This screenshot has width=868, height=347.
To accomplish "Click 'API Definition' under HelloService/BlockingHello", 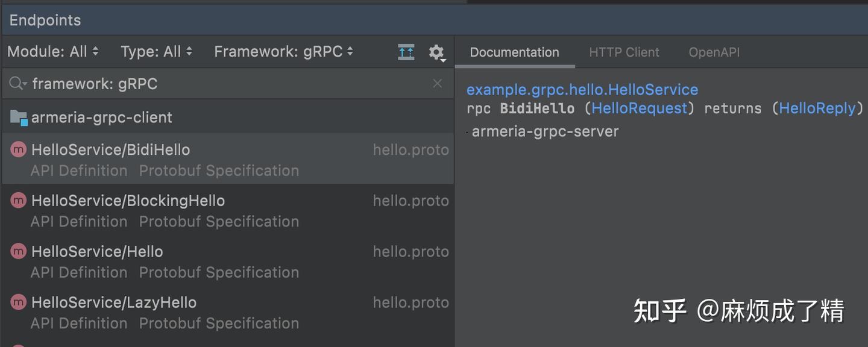I will [x=79, y=222].
